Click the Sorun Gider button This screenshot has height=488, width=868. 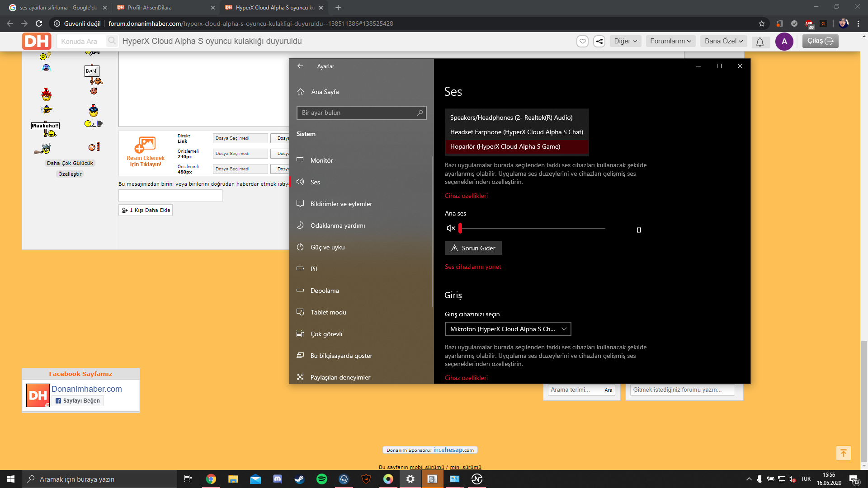pos(473,248)
